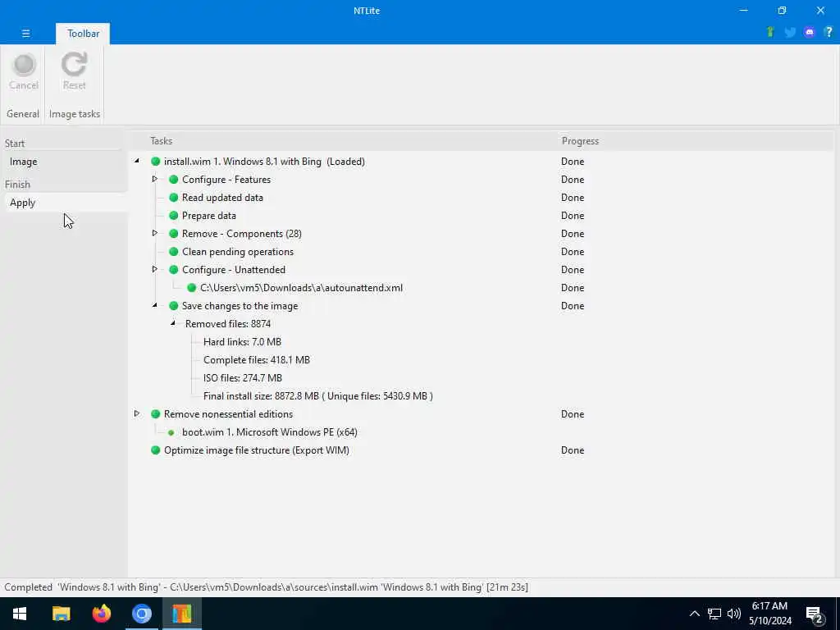Screen dimensions: 840x630
Task: Expand the Remove - Components (28) node
Action: point(155,233)
